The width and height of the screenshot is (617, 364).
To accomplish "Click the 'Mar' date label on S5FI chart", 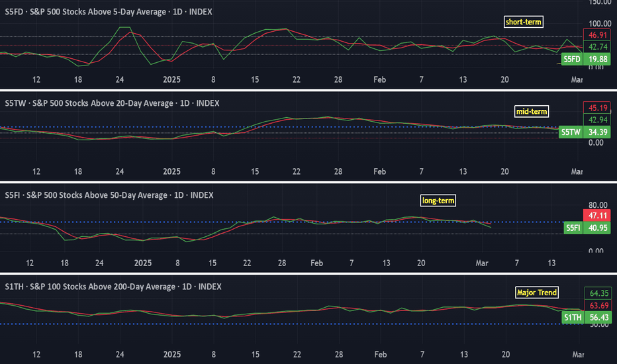I will 482,263.
